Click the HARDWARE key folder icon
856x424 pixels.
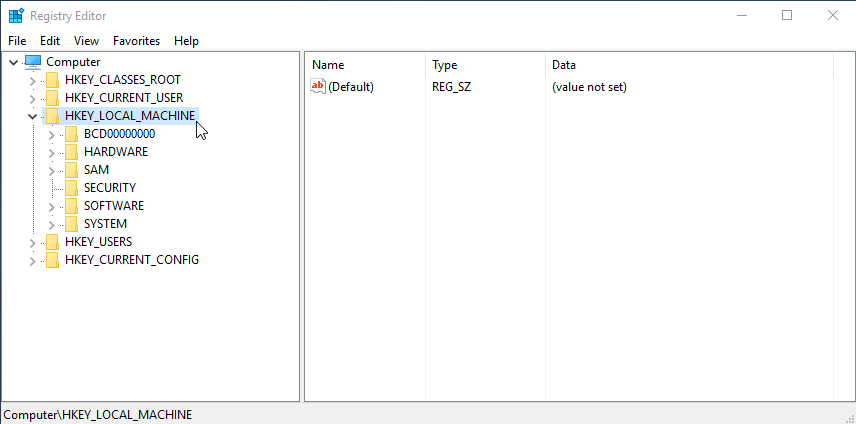(x=71, y=152)
